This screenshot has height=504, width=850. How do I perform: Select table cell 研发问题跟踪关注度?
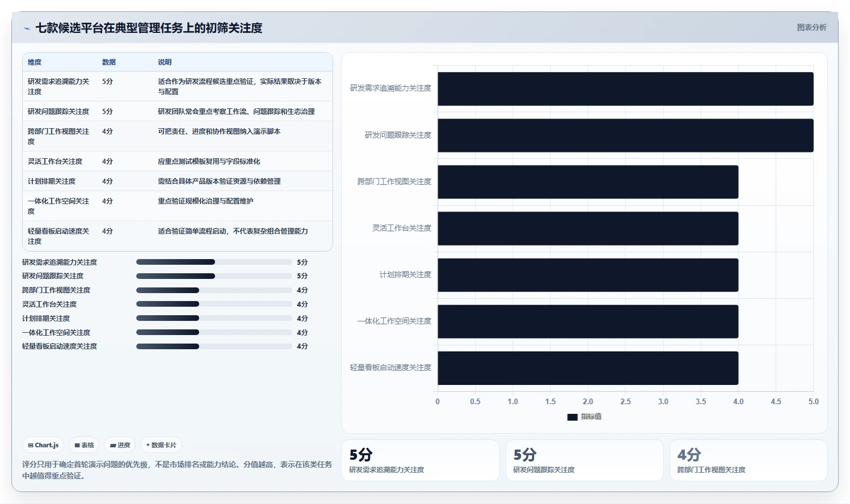(x=58, y=111)
